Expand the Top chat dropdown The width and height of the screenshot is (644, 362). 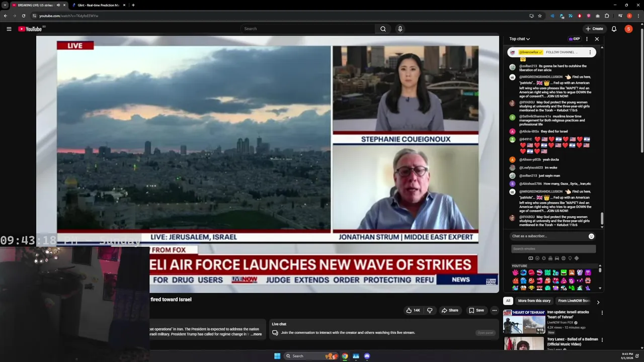[x=519, y=39]
